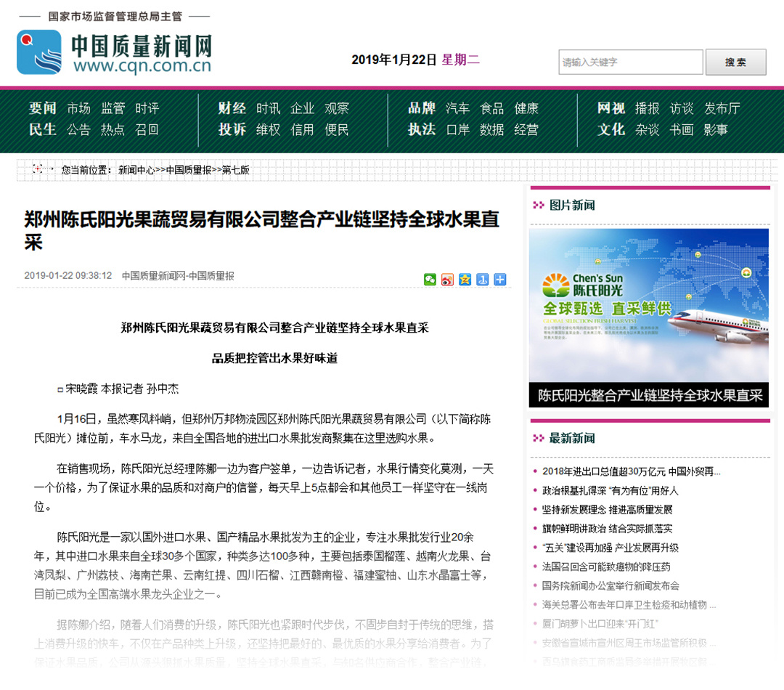Click the 搜索 search button
784x690 pixels.
735,62
